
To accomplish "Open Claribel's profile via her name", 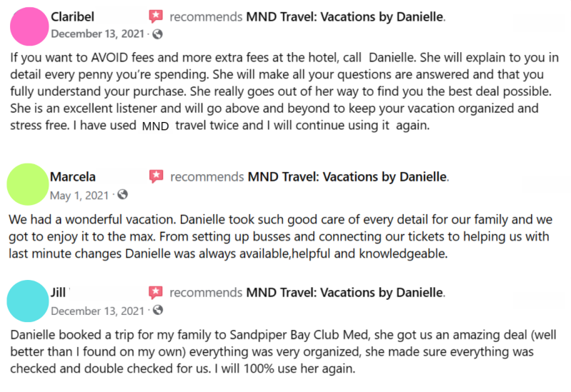I will click(72, 17).
